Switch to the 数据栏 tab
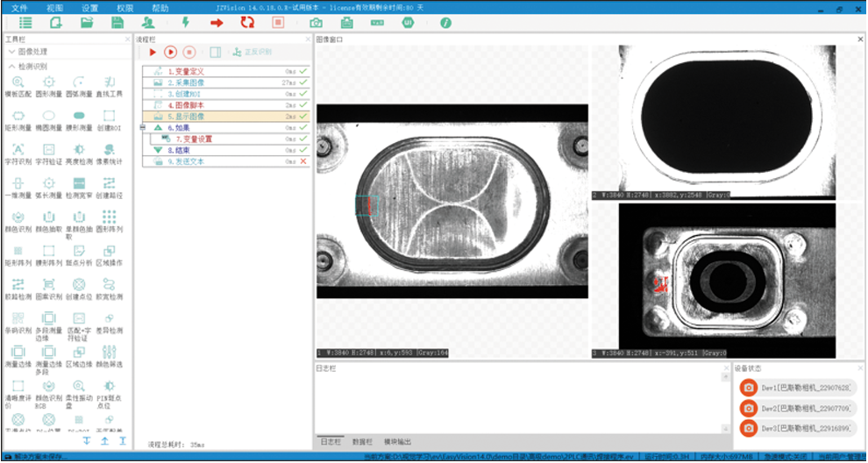The width and height of the screenshot is (868, 463). [x=361, y=442]
